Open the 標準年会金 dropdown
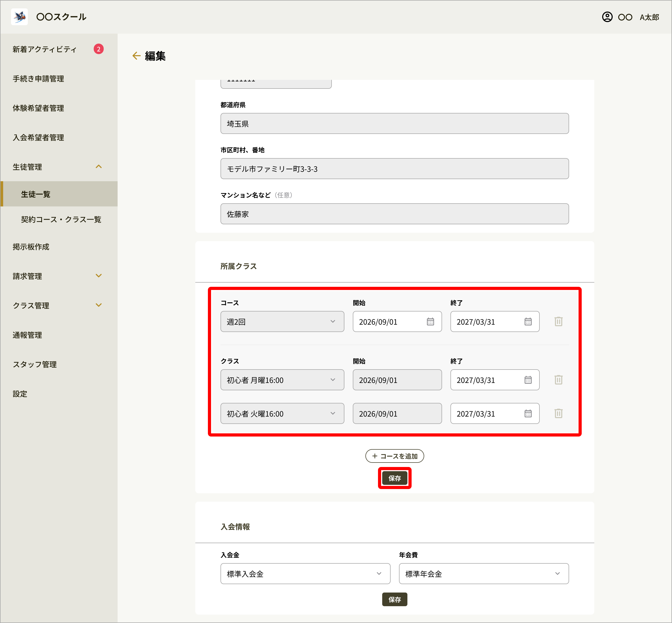The height and width of the screenshot is (623, 672). (484, 574)
